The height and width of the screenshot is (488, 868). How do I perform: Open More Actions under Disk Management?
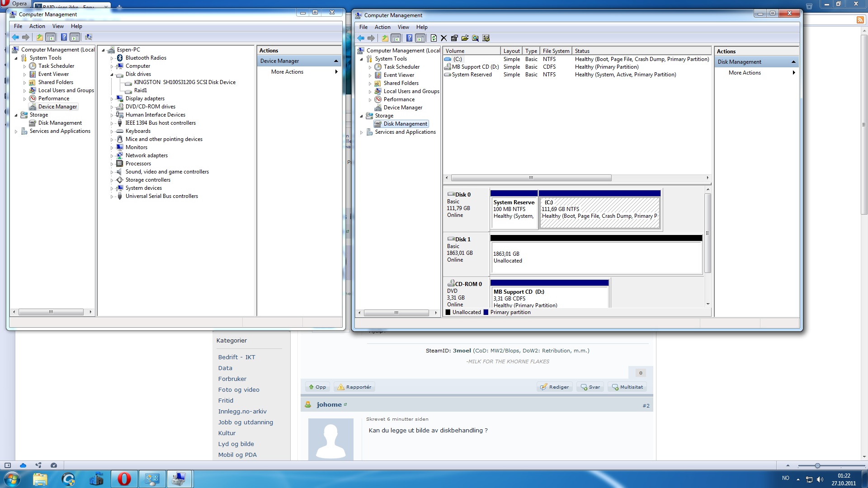tap(756, 73)
